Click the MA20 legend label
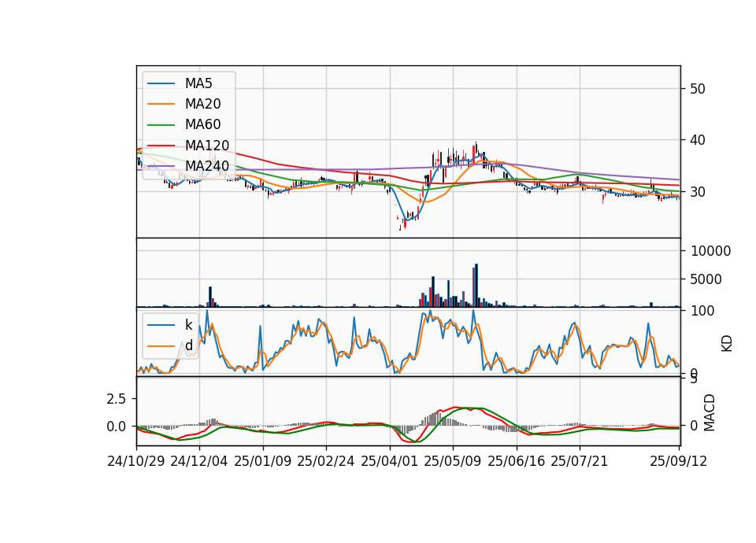 pos(202,104)
